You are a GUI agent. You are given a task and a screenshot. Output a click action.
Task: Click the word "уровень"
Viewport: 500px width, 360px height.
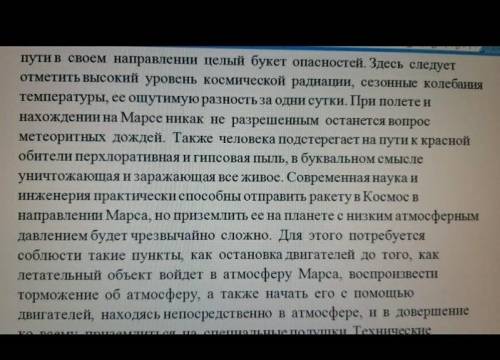click(x=171, y=80)
